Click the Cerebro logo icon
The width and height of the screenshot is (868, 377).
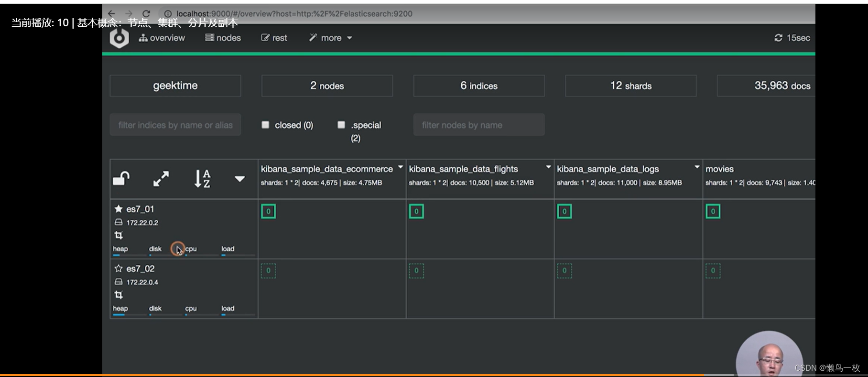[x=119, y=38]
